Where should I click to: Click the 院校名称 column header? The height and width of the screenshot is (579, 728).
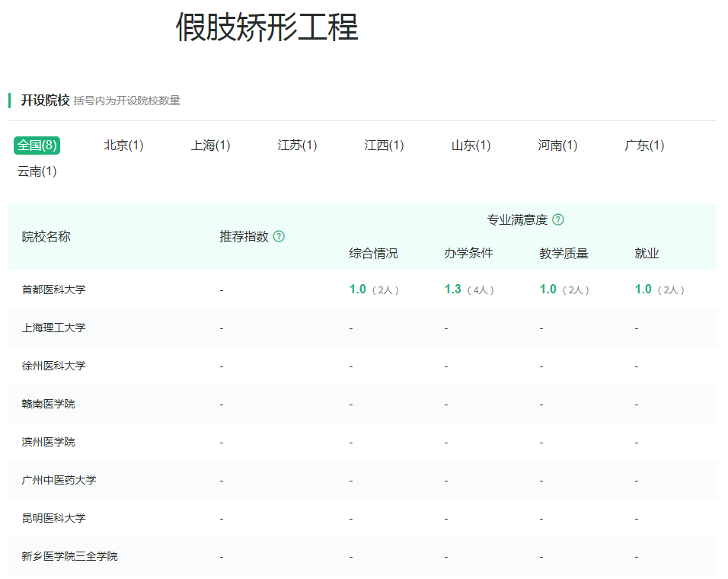pos(46,237)
